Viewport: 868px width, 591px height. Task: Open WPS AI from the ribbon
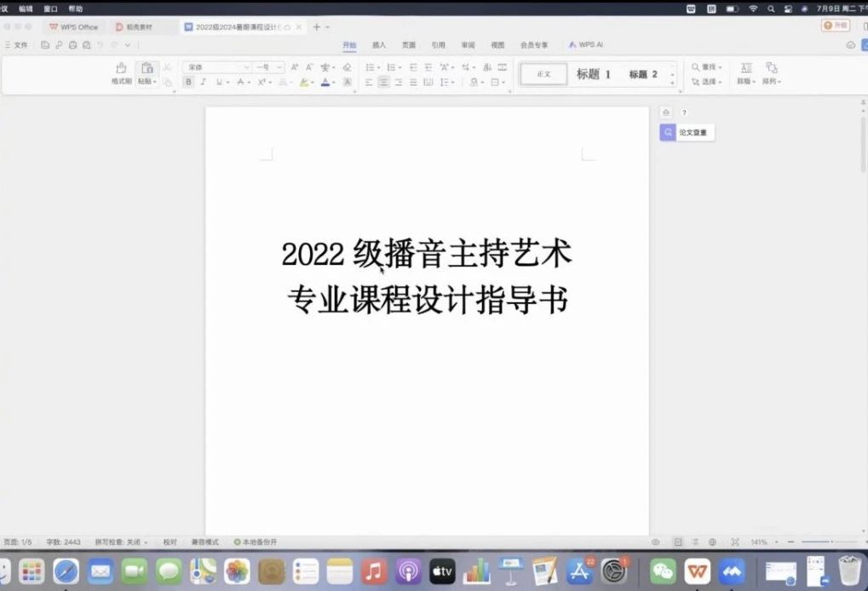point(586,45)
